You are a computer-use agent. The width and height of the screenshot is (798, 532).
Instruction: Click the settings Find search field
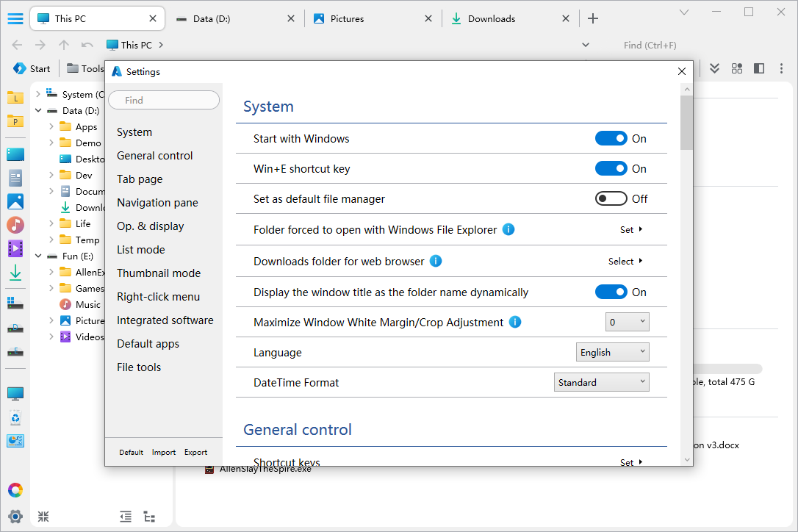pyautogui.click(x=164, y=100)
